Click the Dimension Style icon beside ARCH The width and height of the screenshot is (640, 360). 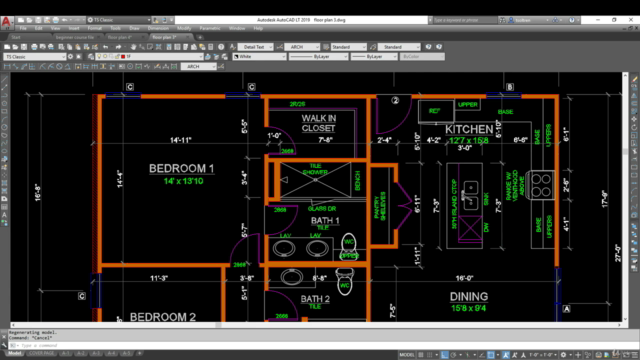pyautogui.click(x=280, y=47)
